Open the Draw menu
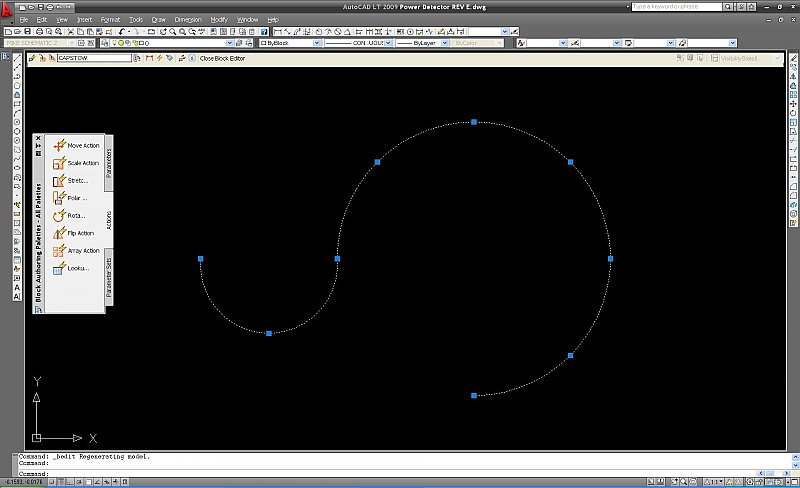The height and width of the screenshot is (488, 800). coord(158,19)
